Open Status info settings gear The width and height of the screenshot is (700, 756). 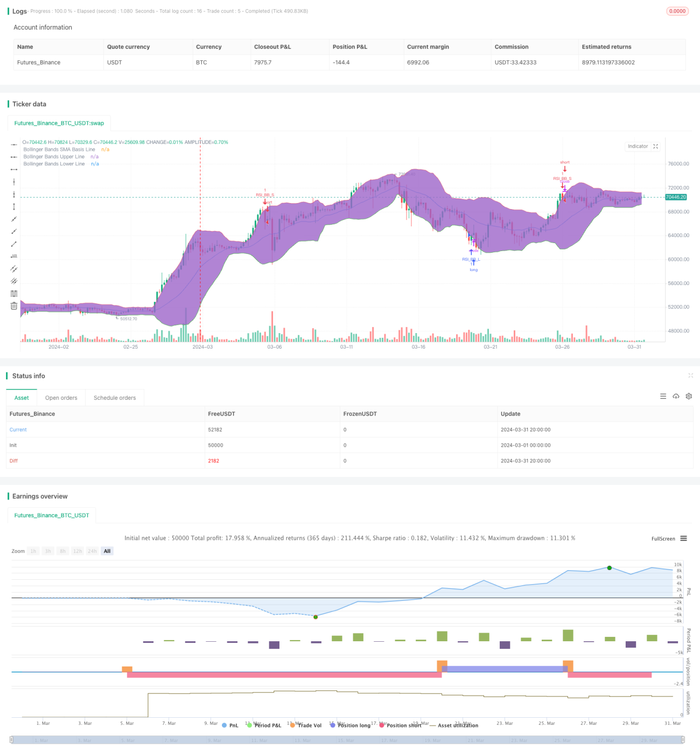point(689,396)
